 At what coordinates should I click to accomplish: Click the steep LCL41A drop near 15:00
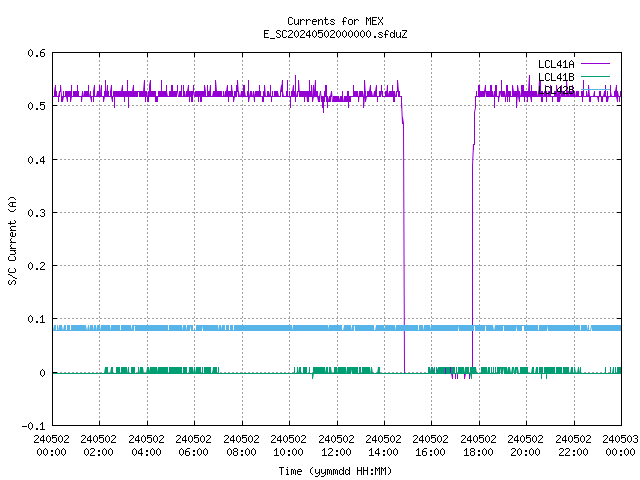404,245
